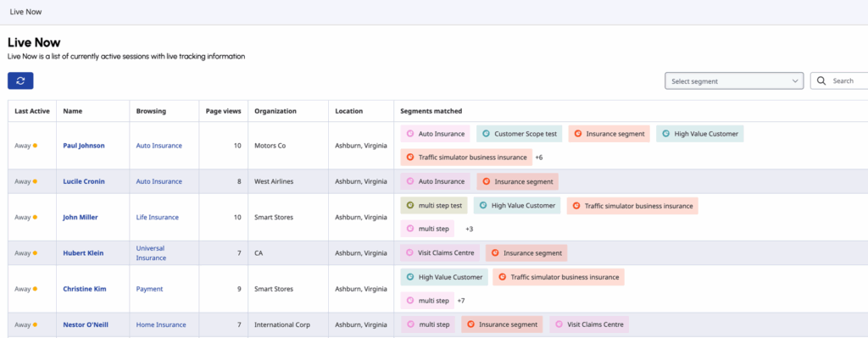This screenshot has width=868, height=338.
Task: Click Nestor O'Neill's multi step segment tag
Action: coord(428,324)
